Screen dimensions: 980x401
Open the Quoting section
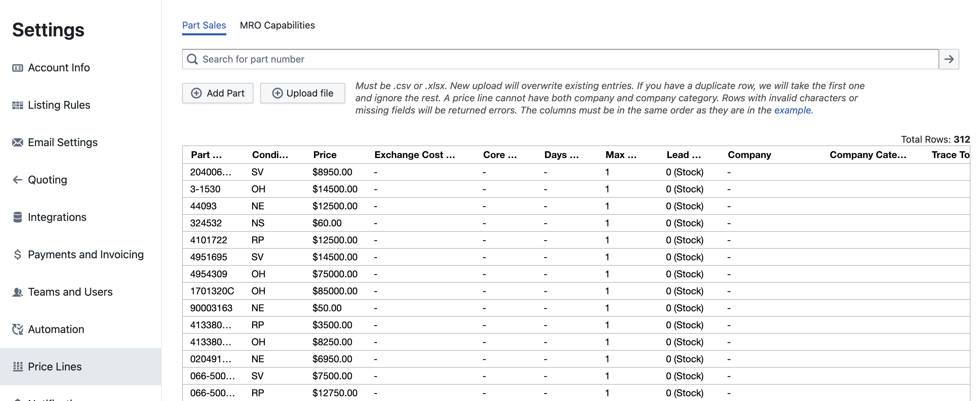coord(48,179)
